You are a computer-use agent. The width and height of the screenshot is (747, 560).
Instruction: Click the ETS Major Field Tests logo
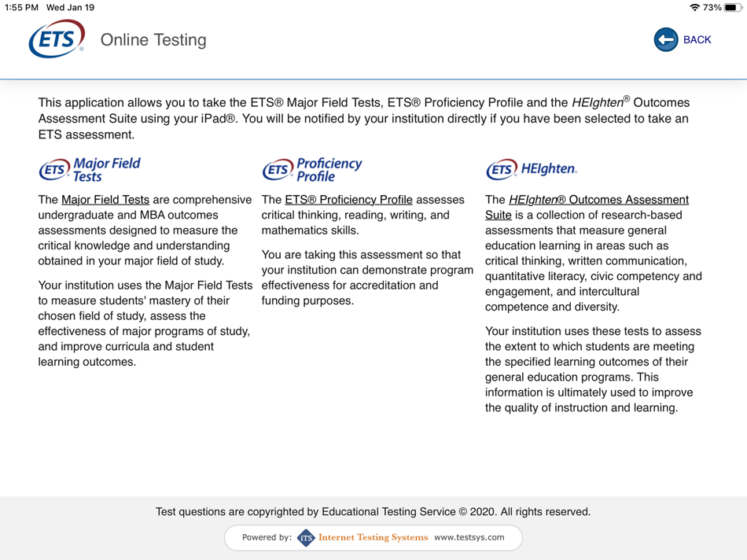[90, 170]
